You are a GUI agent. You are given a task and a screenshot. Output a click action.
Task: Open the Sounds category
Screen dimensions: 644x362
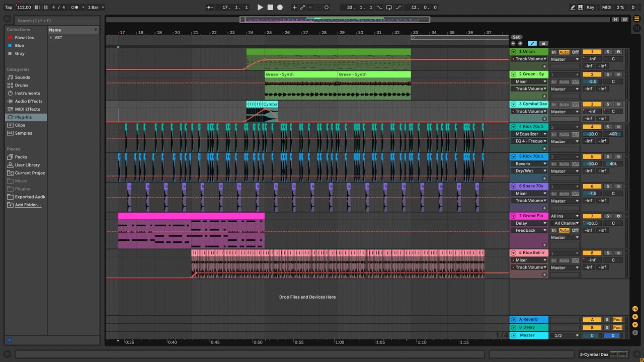[x=22, y=77]
